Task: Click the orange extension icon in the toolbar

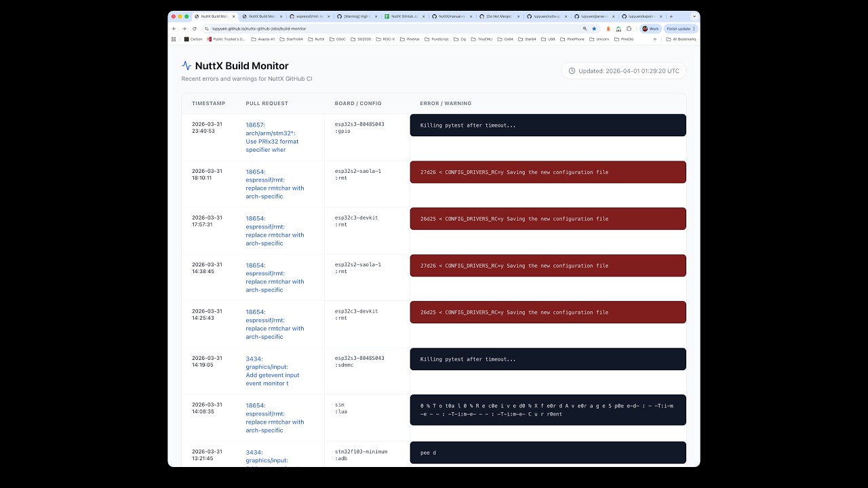Action: (608, 28)
